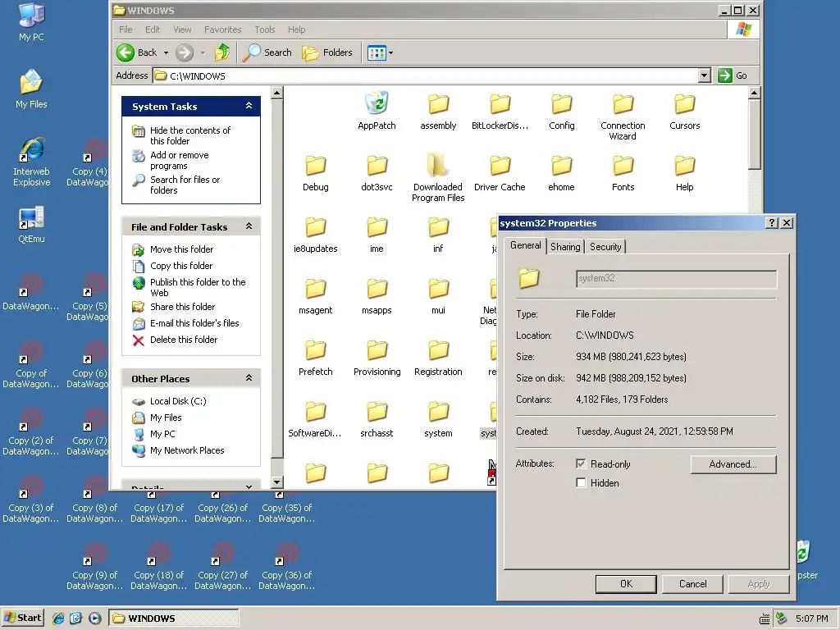Select the QtEmu desktop icon
The height and width of the screenshot is (630, 840).
click(31, 225)
